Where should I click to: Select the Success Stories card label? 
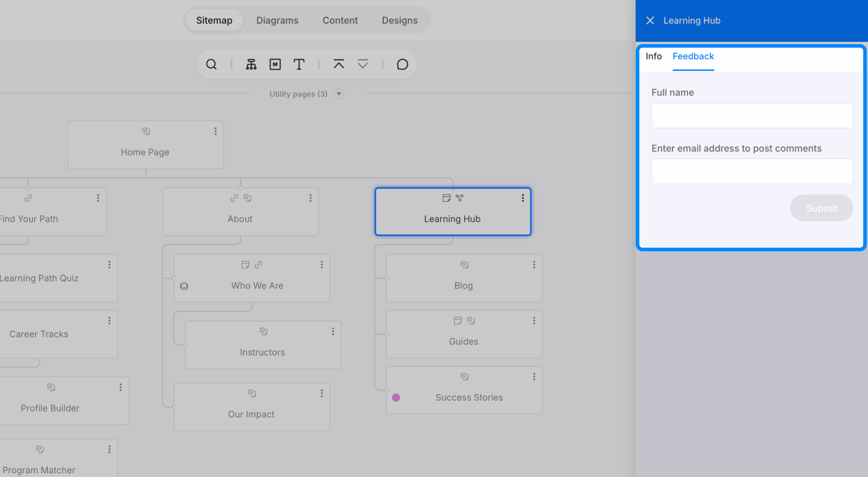point(469,397)
